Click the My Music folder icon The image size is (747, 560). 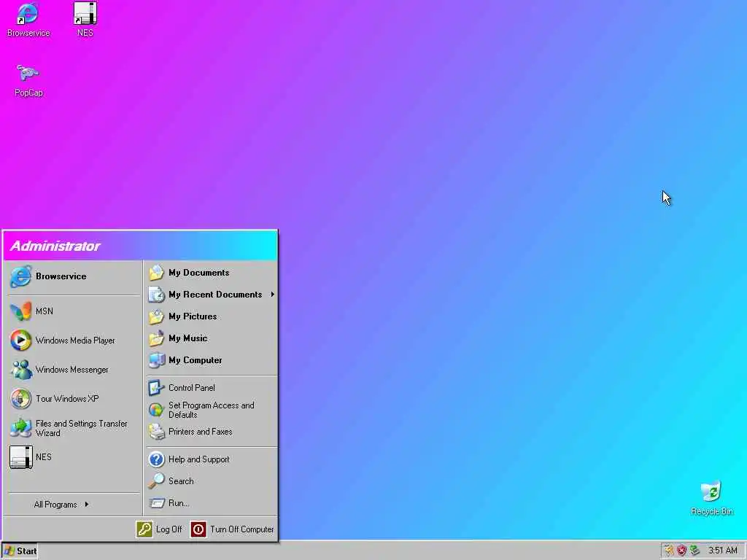click(156, 338)
